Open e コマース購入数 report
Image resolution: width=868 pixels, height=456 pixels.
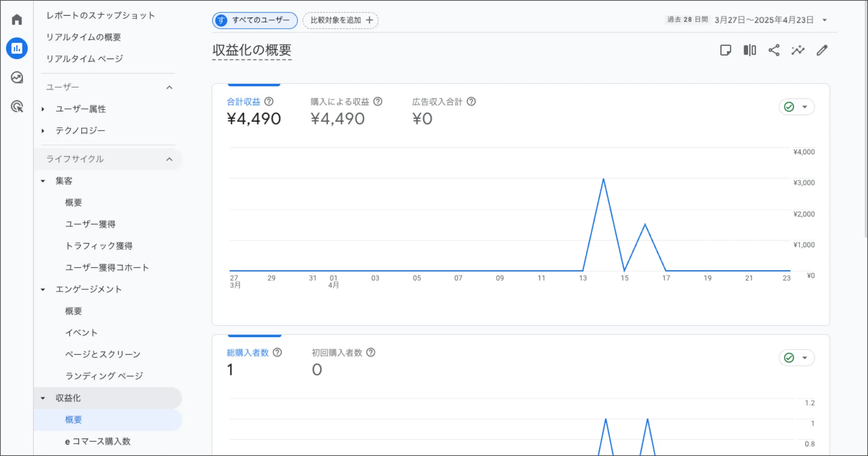click(x=98, y=442)
